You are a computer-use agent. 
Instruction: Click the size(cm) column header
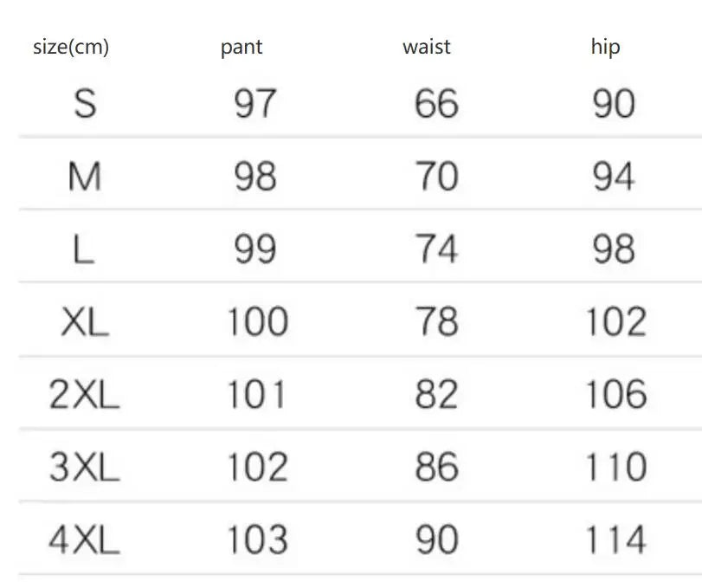point(71,47)
